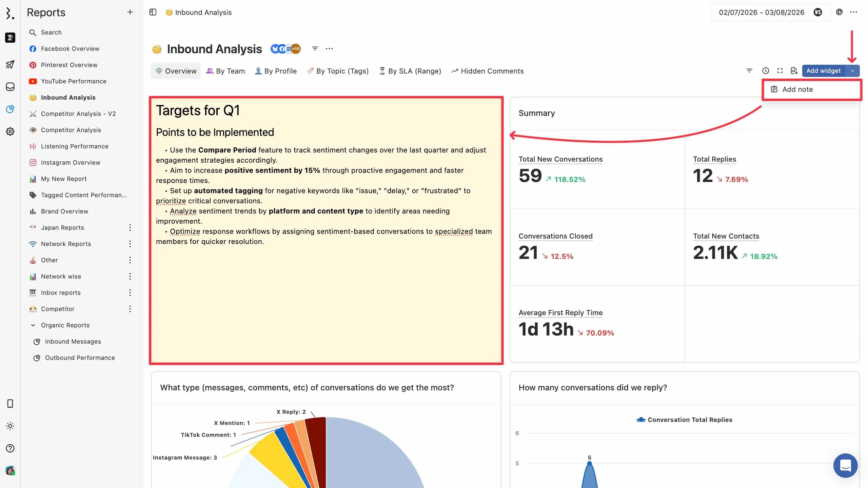Viewport: 868px width, 488px height.
Task: Open Japan Reports options menu
Action: click(x=130, y=227)
